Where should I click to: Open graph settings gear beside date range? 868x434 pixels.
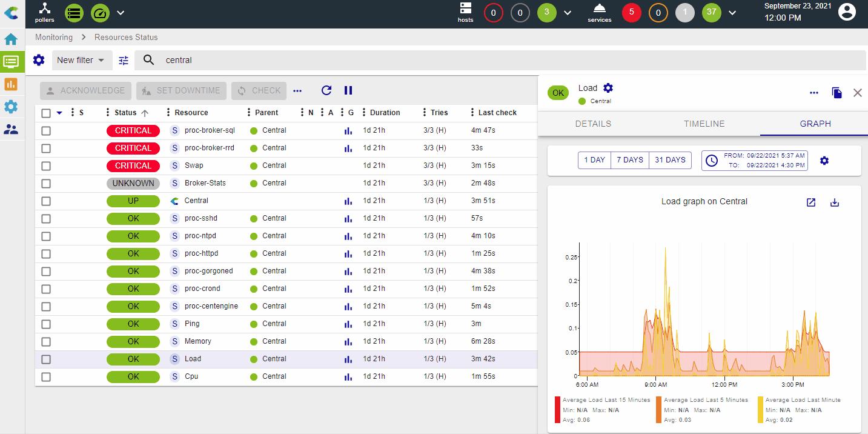tap(824, 161)
